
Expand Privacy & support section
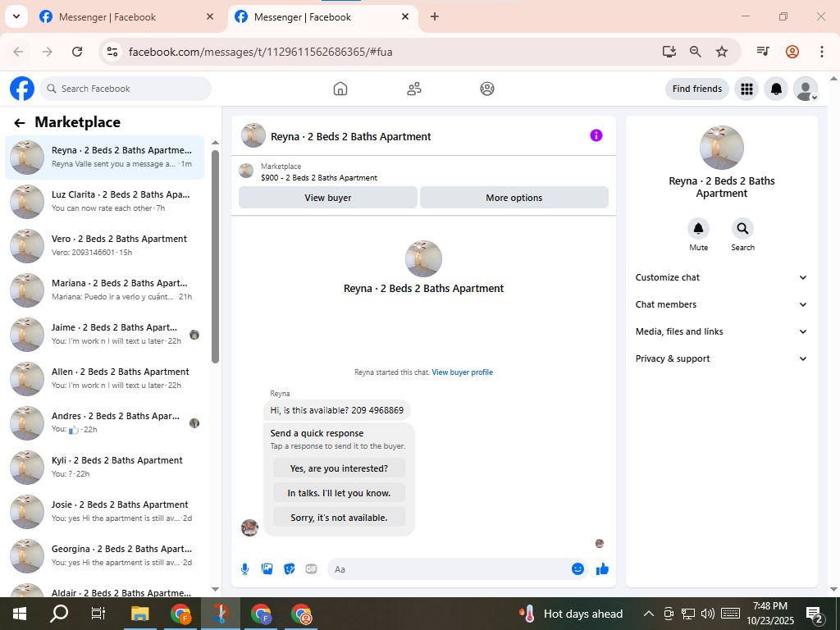coord(721,359)
